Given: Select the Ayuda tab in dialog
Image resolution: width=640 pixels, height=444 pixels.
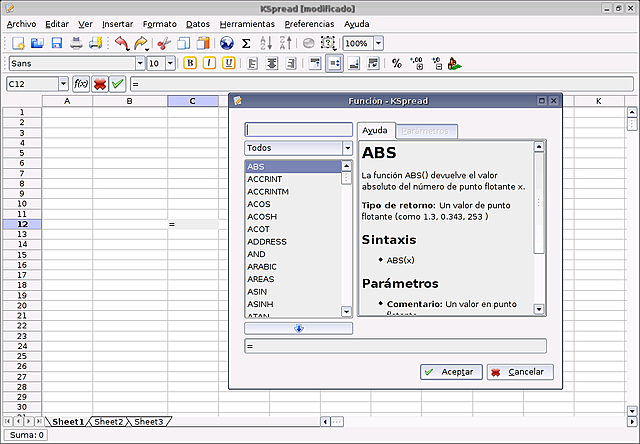Looking at the screenshot, I should [x=375, y=131].
